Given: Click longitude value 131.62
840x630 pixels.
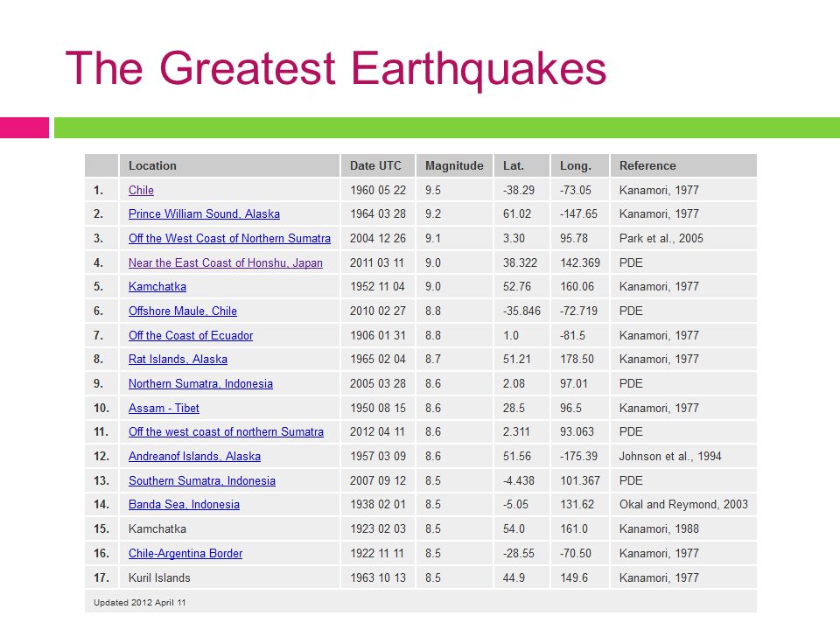Looking at the screenshot, I should point(577,505).
